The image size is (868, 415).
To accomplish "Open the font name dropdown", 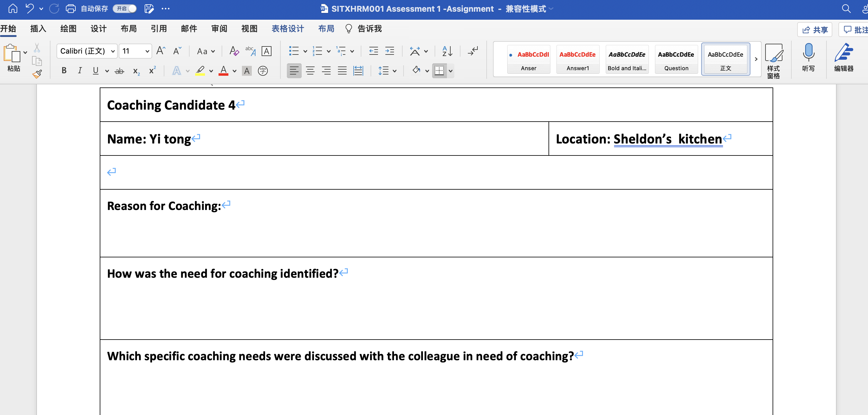I will [x=113, y=51].
